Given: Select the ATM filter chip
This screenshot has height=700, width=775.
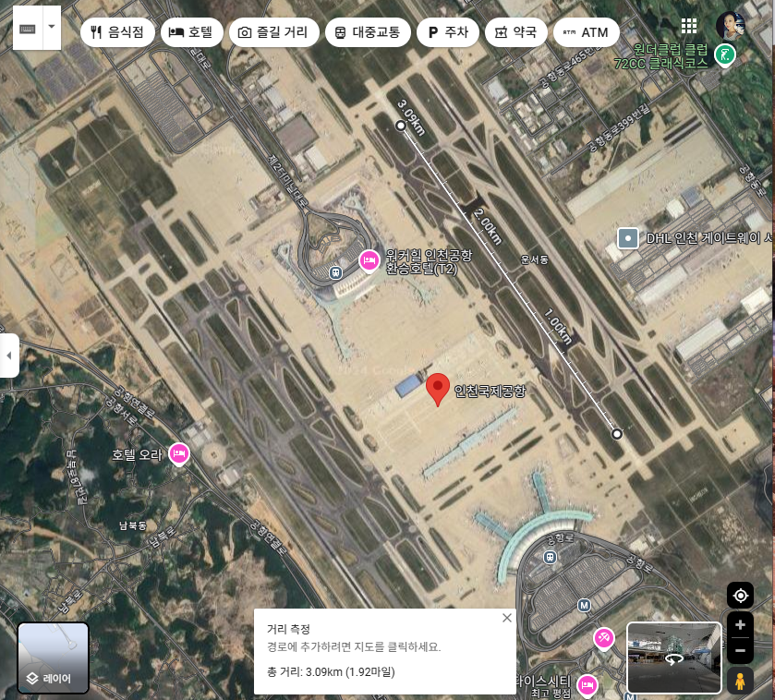Looking at the screenshot, I should [x=587, y=32].
